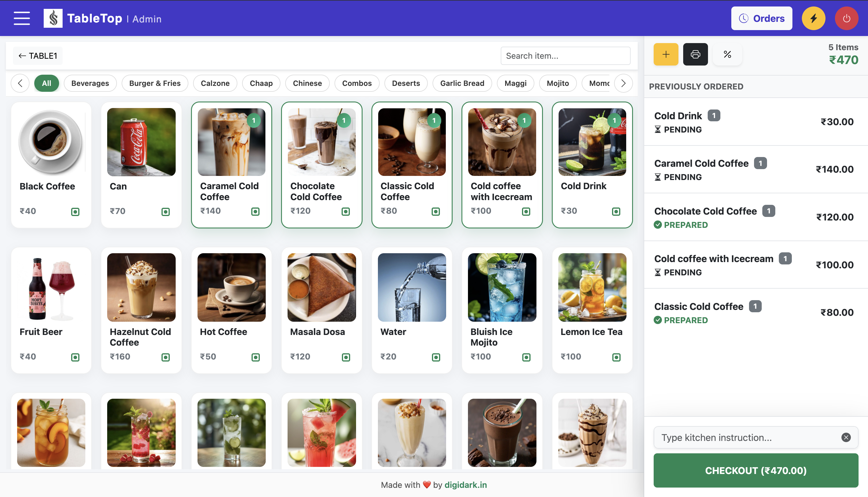The image size is (868, 497).
Task: Click the Hazelnut Cold Coffee image
Action: point(141,287)
